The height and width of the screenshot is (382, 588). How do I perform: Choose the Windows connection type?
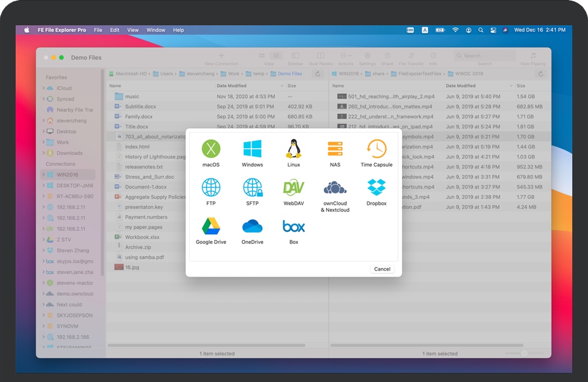pos(252,149)
